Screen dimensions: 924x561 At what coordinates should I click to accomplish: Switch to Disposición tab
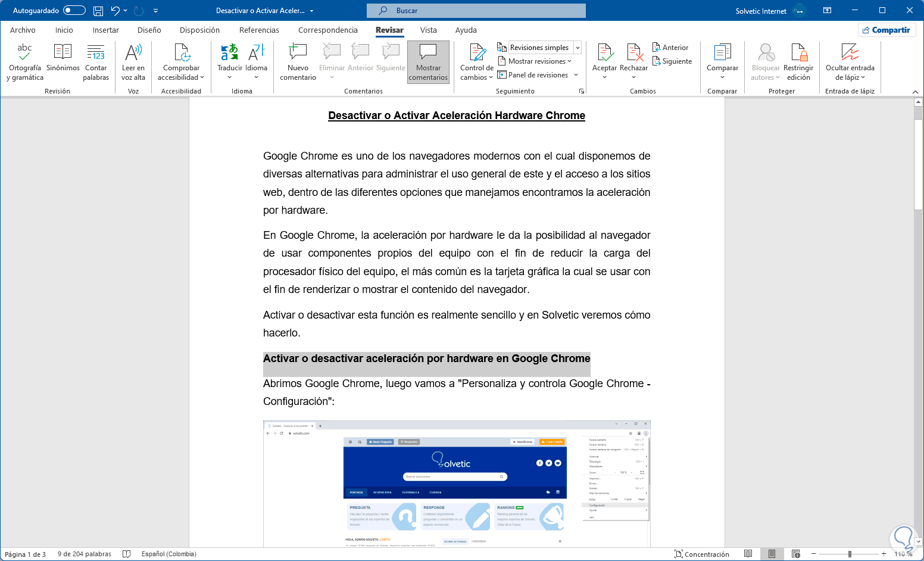tap(199, 30)
